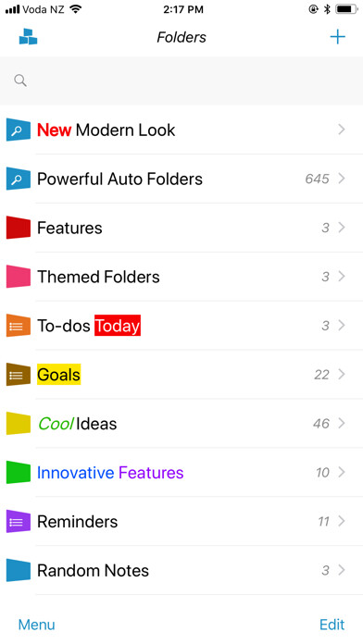Add a new folder with plus icon
This screenshot has width=363, height=644.
point(337,37)
